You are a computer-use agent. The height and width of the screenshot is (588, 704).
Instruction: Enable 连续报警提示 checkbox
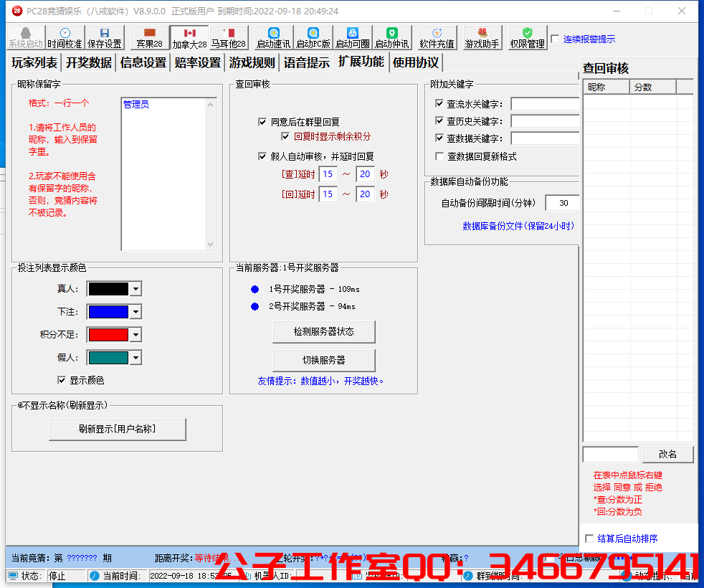point(556,39)
